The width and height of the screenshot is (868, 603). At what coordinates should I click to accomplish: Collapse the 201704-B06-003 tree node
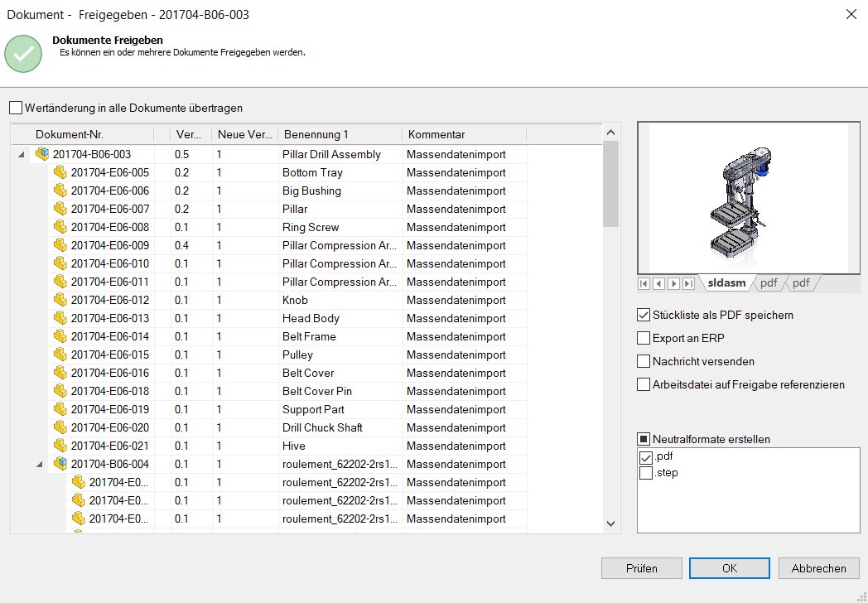click(21, 155)
